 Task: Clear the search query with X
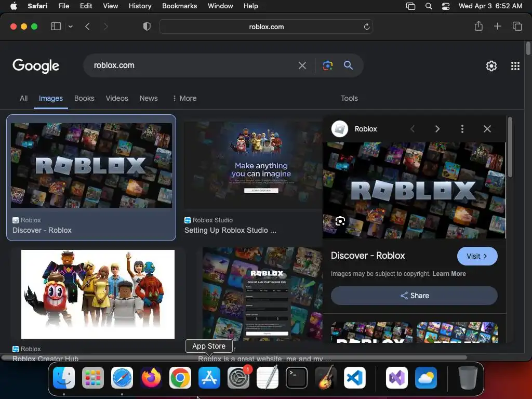(302, 65)
